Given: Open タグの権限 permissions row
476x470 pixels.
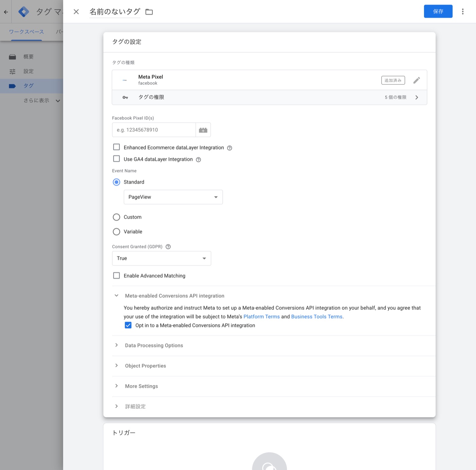Looking at the screenshot, I should click(269, 97).
